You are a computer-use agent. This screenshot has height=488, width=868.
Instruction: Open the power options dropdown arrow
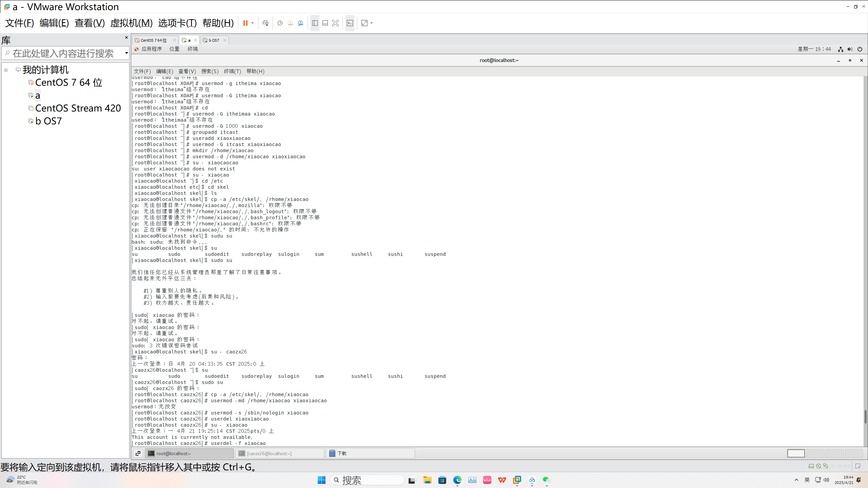(x=253, y=23)
